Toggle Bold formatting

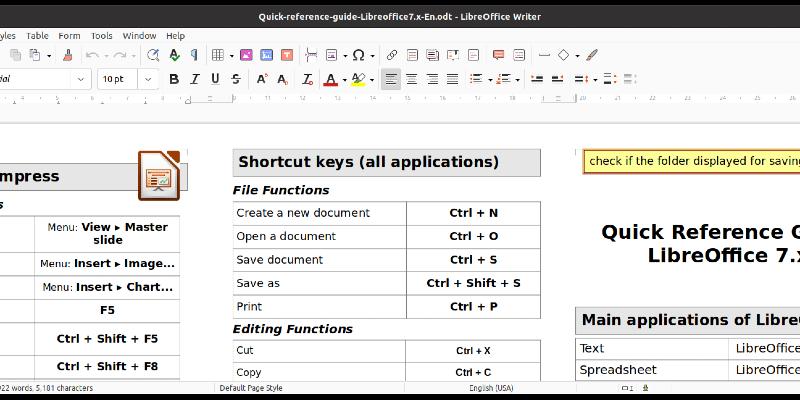pos(174,79)
